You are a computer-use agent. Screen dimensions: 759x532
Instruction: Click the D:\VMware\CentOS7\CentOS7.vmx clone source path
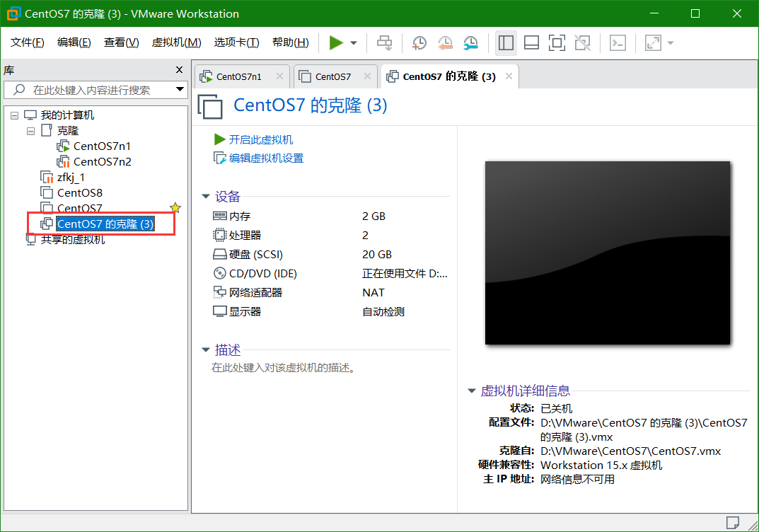631,451
